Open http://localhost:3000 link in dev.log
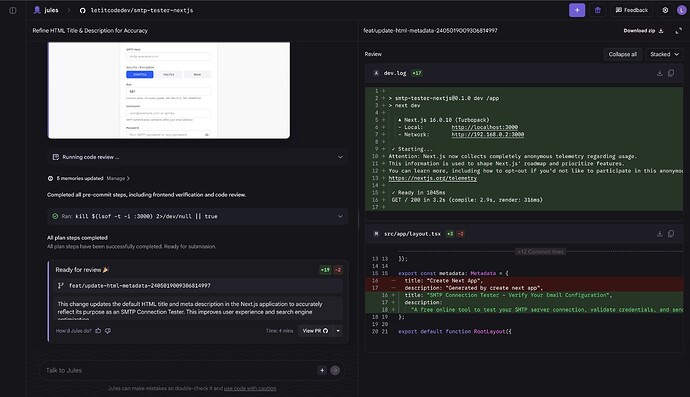 (484, 127)
